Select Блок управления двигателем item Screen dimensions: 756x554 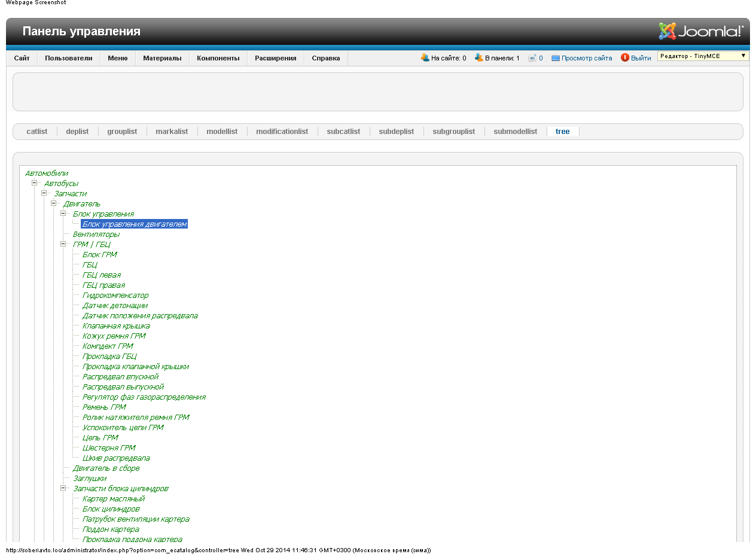coord(135,224)
